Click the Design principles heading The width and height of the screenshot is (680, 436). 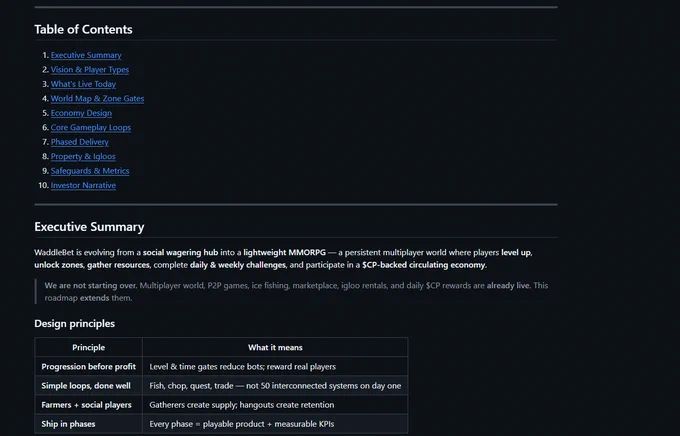coord(75,324)
